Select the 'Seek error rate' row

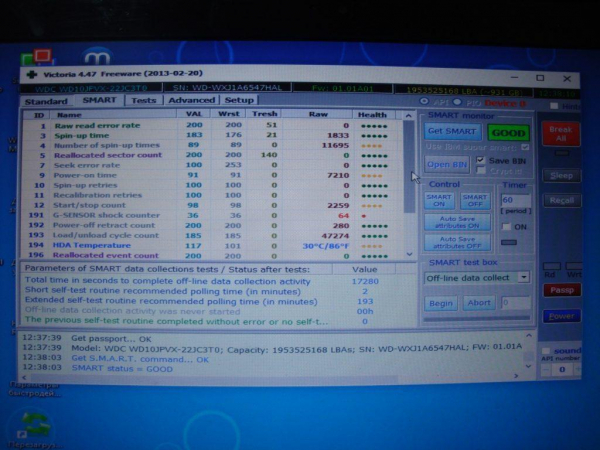pyautogui.click(x=212, y=165)
